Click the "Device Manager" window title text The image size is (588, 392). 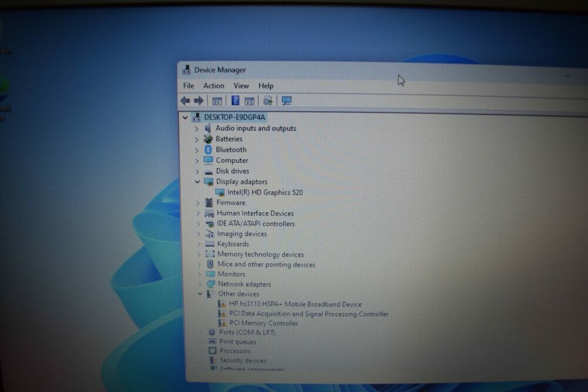tap(220, 70)
